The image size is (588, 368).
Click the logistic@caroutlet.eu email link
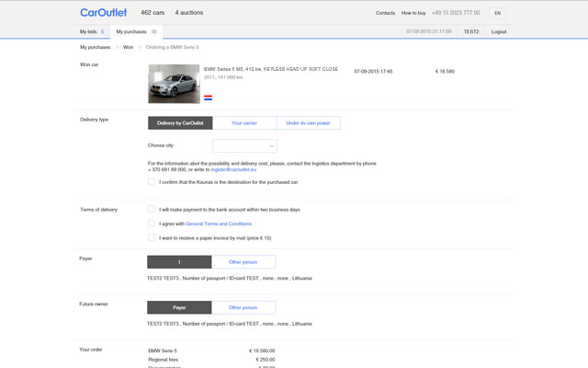click(x=233, y=169)
